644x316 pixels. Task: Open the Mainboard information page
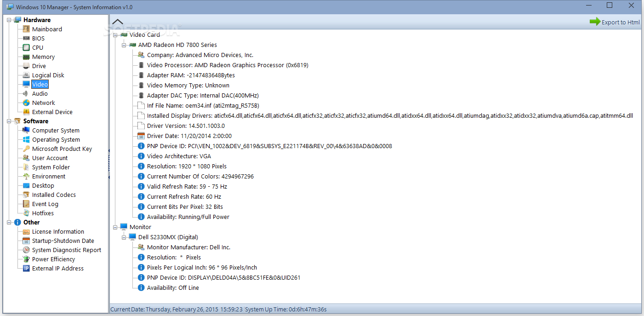click(47, 29)
